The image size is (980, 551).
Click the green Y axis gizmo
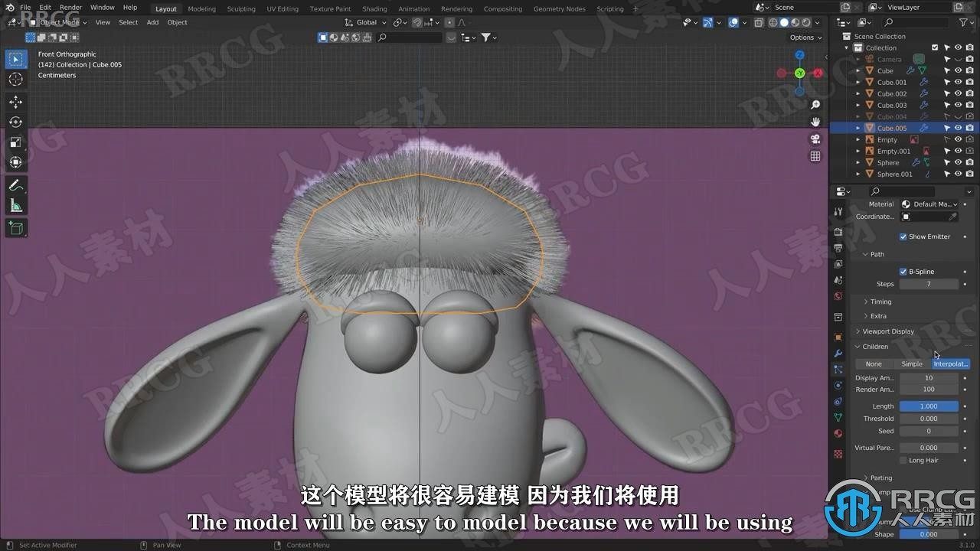pyautogui.click(x=799, y=73)
